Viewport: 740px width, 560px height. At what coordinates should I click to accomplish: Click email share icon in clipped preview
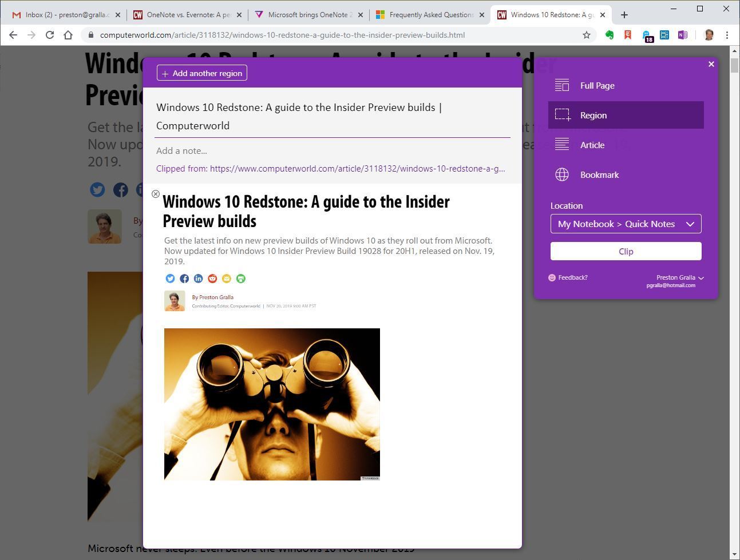(x=227, y=279)
